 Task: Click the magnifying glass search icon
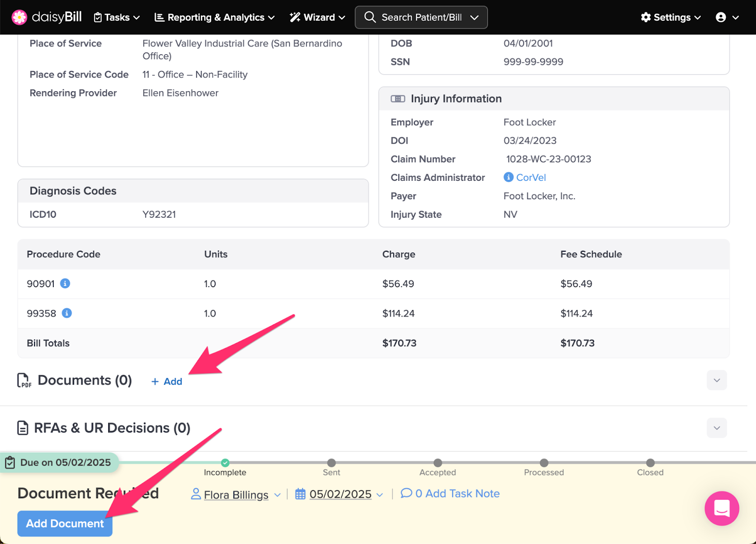[x=370, y=17]
